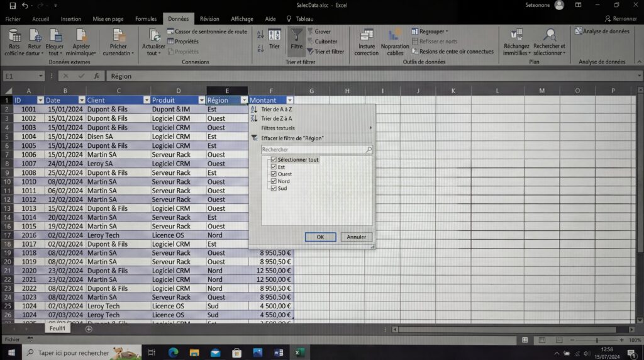Image resolution: width=644 pixels, height=360 pixels.
Task: Open the Windows Start menu
Action: pyautogui.click(x=11, y=352)
